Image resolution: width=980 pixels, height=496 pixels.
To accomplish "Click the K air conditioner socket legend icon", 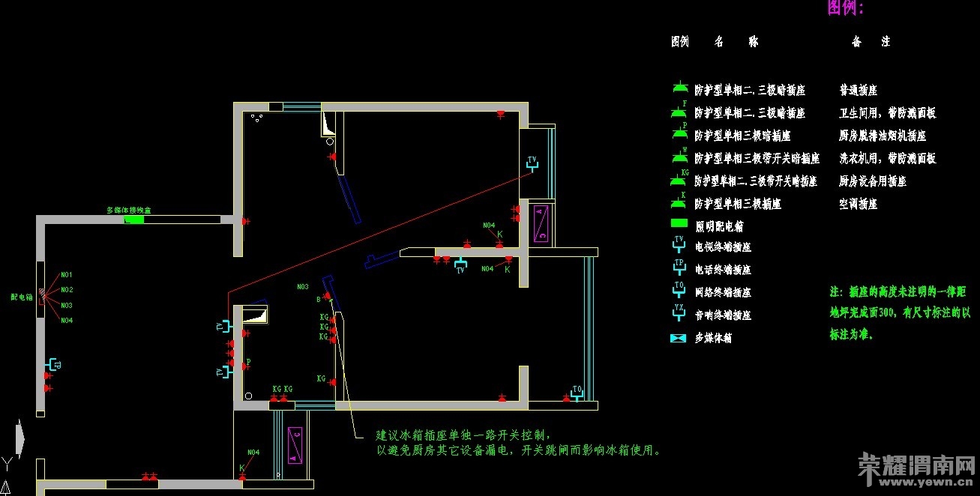I will pyautogui.click(x=679, y=202).
